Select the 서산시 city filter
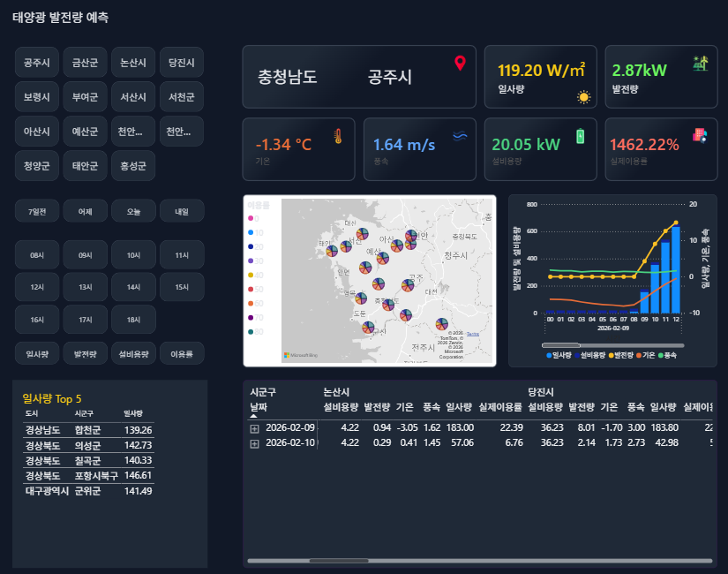The width and height of the screenshot is (728, 574). [x=133, y=96]
